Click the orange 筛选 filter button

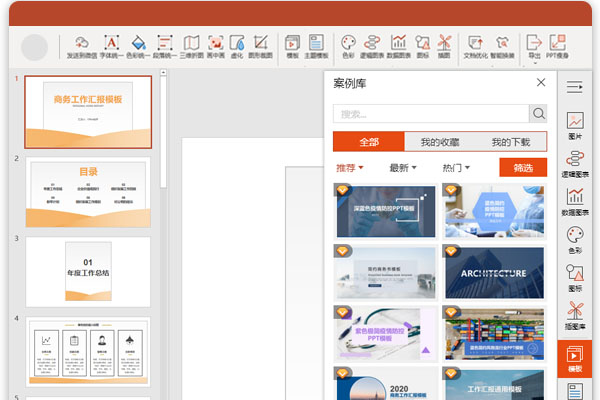coord(523,168)
